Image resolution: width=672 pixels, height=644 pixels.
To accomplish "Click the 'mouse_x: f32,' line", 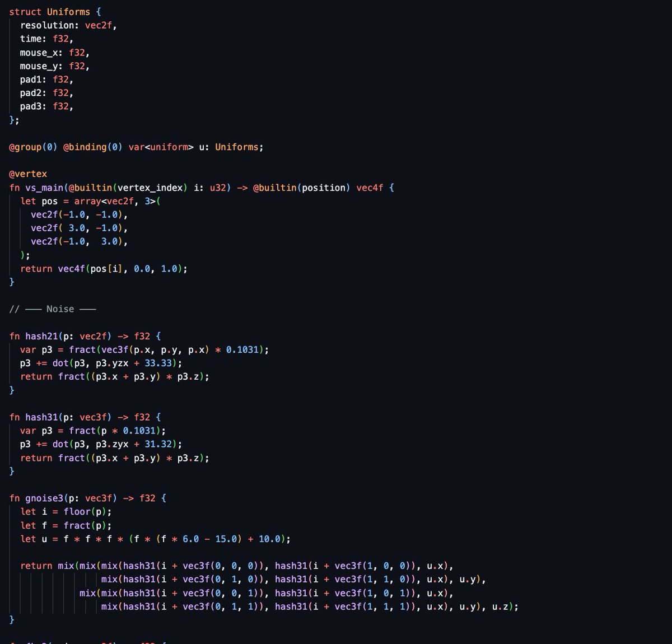I will 55,53.
